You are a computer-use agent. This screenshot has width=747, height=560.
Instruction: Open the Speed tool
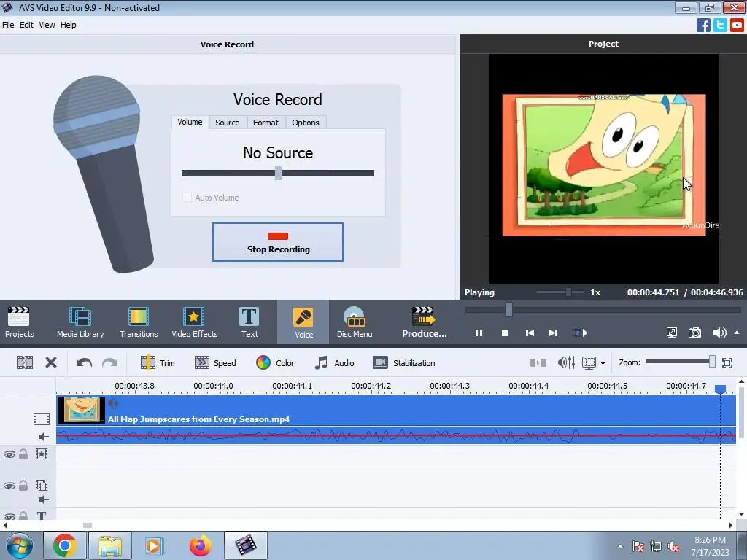(215, 363)
